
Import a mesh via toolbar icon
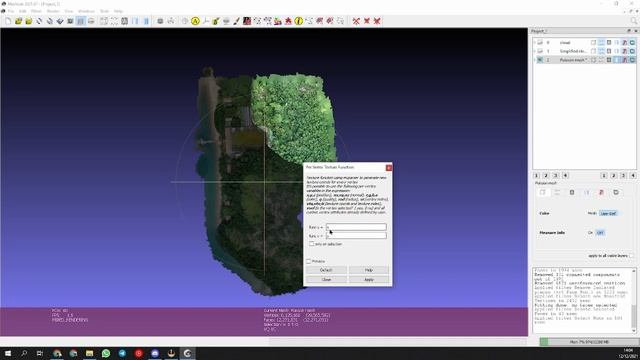pos(29,21)
